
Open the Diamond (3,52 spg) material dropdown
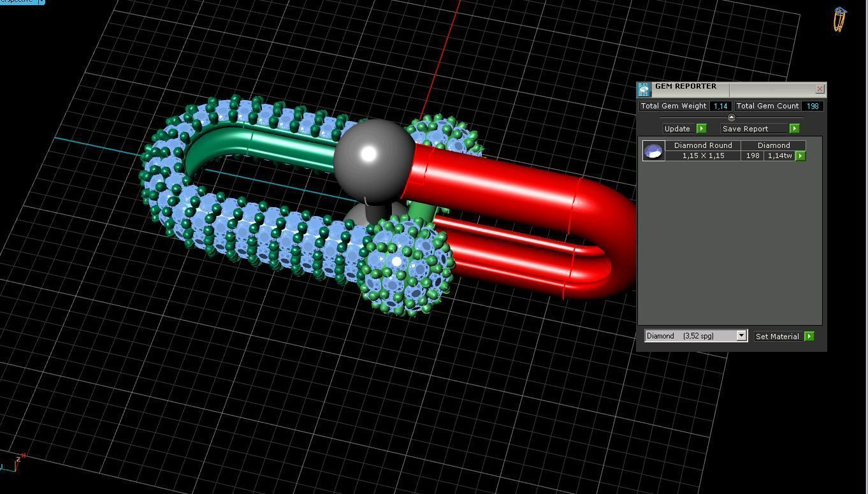(741, 336)
